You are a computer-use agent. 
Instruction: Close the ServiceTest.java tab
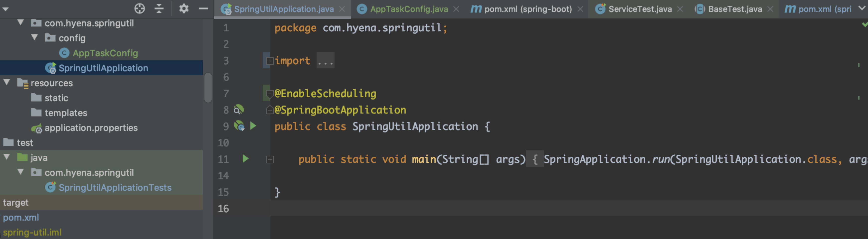680,9
